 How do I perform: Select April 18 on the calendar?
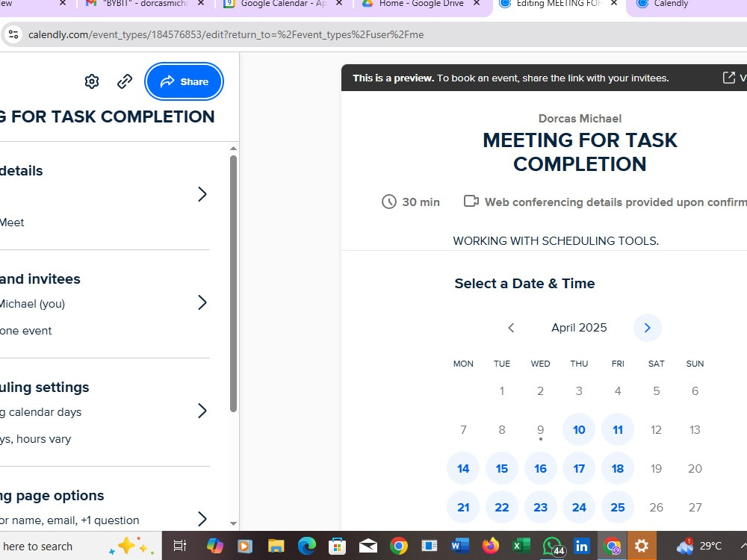click(618, 469)
